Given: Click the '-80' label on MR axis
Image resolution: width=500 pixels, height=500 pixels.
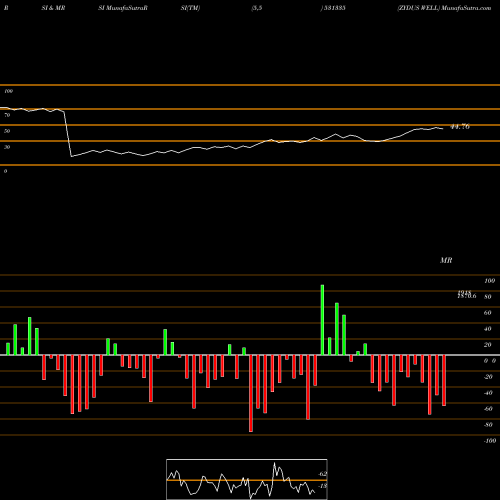Looking at the screenshot, I should coord(488,425).
